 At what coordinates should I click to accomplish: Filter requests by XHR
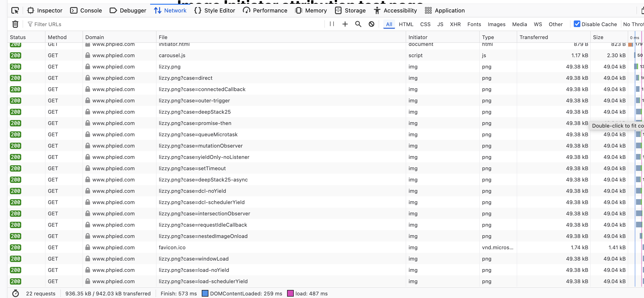(455, 24)
